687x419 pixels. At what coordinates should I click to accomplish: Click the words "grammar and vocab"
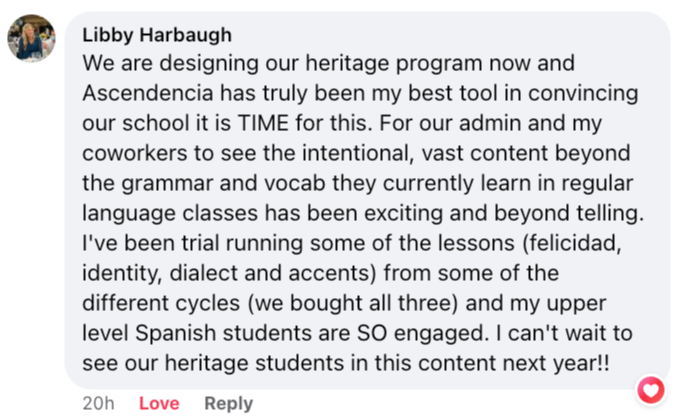(x=223, y=183)
